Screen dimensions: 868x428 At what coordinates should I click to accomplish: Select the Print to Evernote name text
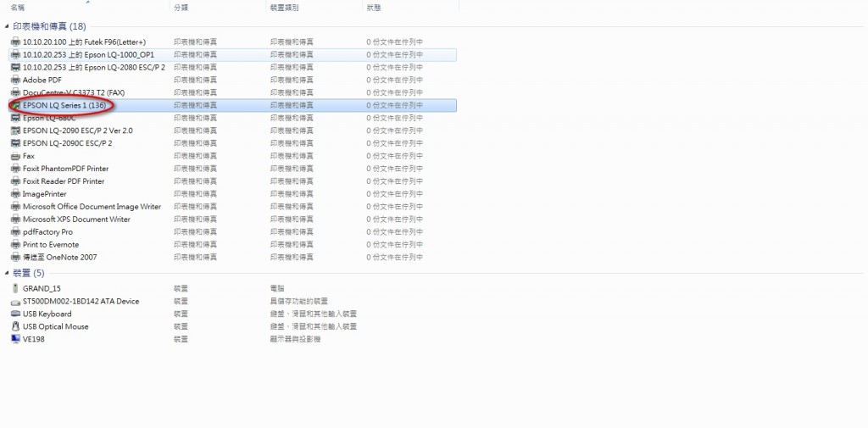51,245
